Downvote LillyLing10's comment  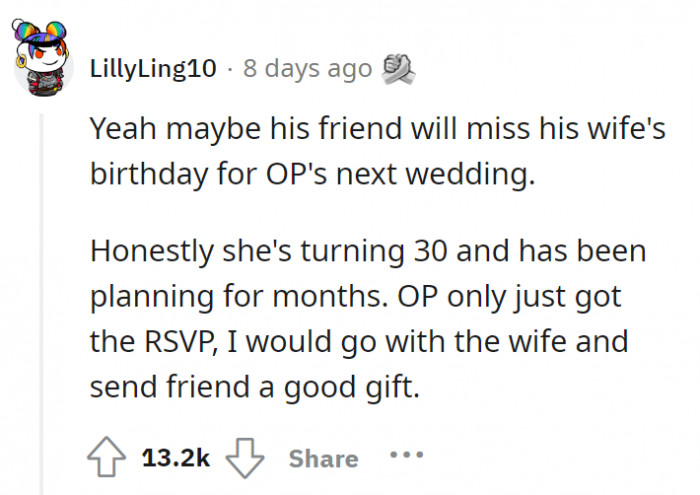[245, 458]
